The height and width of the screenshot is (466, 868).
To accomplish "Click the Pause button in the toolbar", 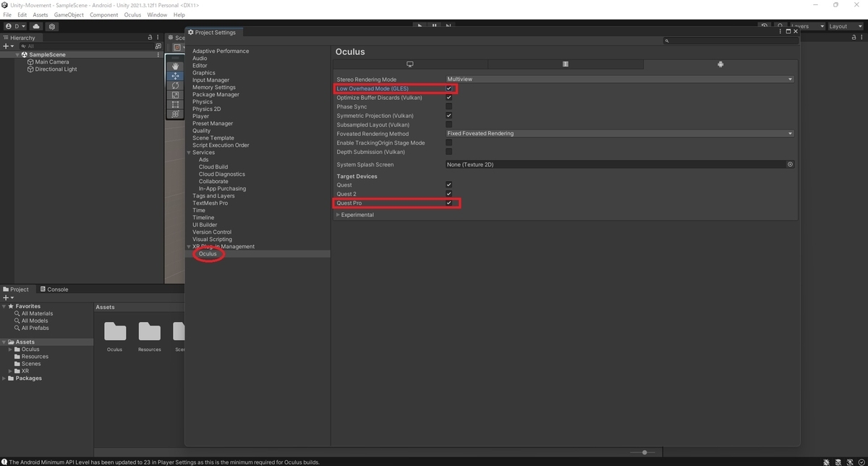I will tap(434, 26).
